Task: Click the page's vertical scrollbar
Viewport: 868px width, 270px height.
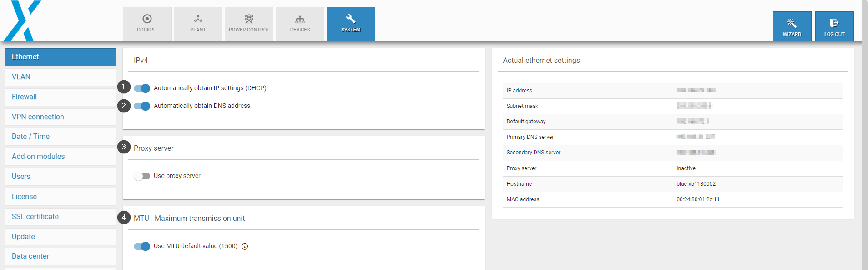Action: (864, 137)
